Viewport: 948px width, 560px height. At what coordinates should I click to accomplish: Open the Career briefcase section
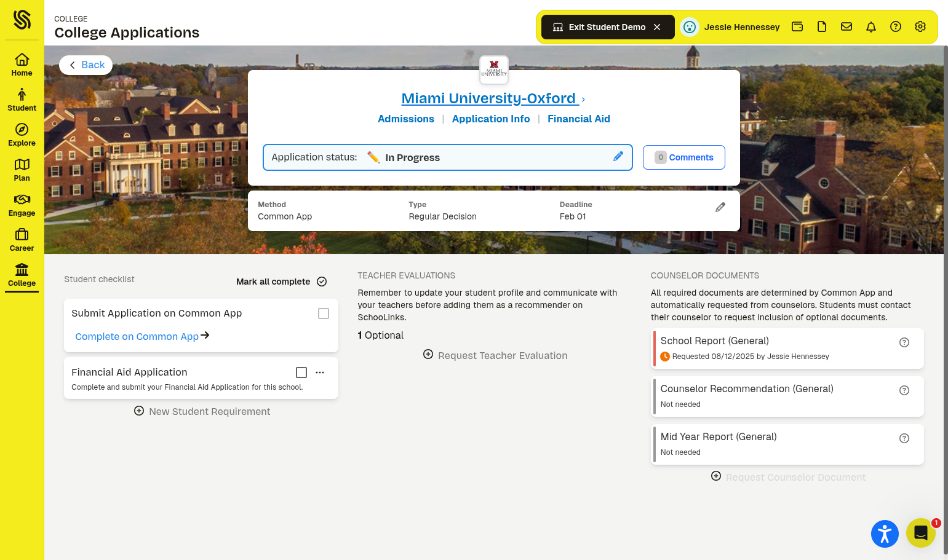click(22, 240)
